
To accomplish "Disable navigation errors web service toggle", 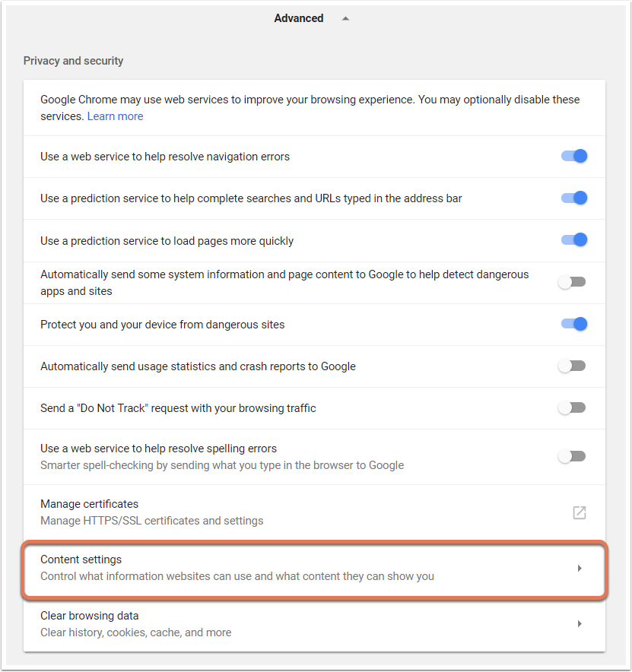I will [x=574, y=156].
